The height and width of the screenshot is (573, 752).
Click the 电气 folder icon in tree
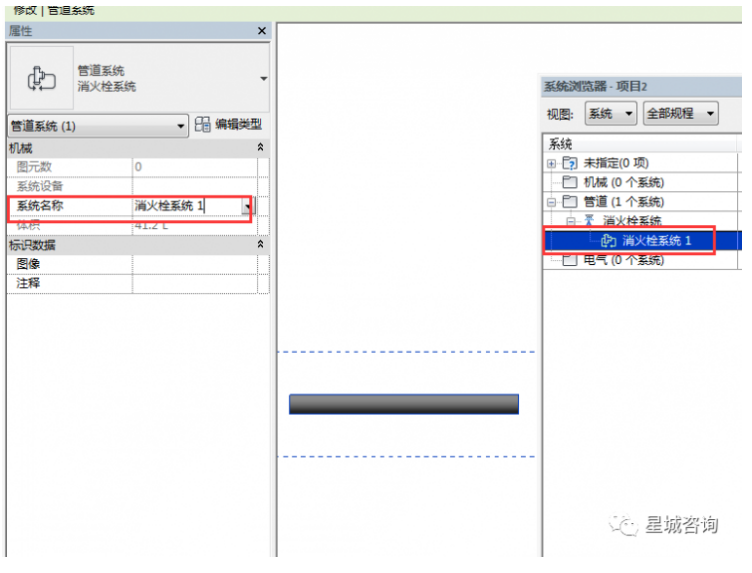pyautogui.click(x=569, y=260)
